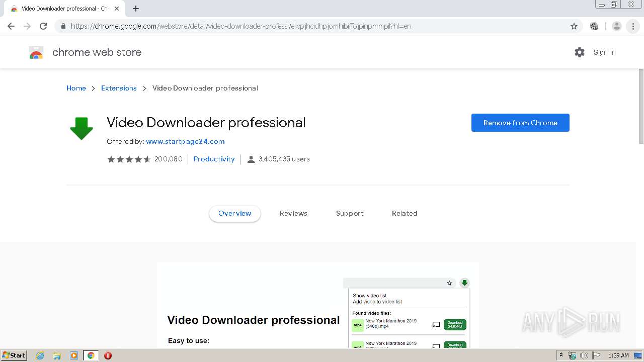
Task: Go to the Home breadcrumb
Action: click(x=76, y=88)
